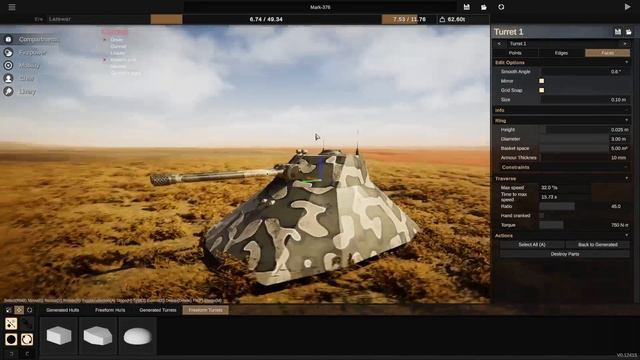Open the Firepower section icon

pos(8,52)
